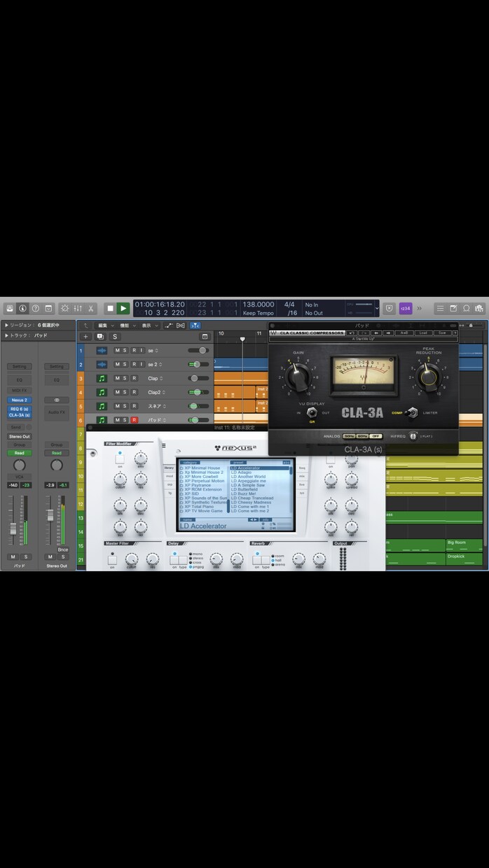Open CLA-3A (s) insert slot in inspector
The width and height of the screenshot is (489, 868).
point(20,415)
